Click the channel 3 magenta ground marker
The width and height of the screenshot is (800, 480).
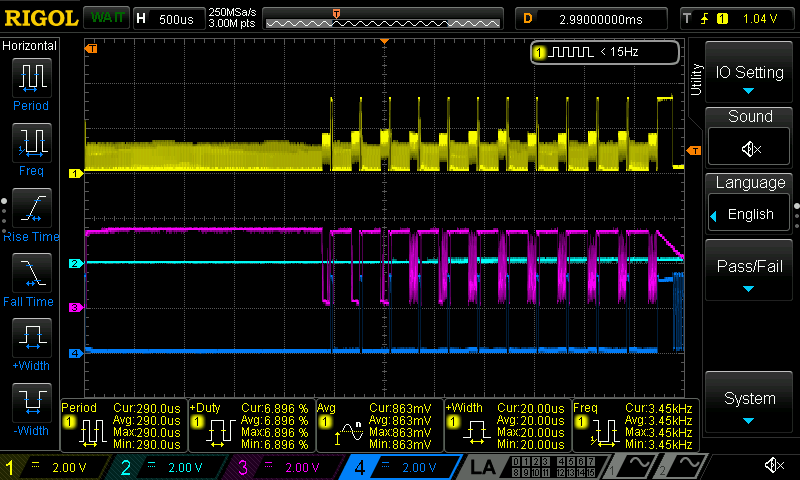(75, 307)
